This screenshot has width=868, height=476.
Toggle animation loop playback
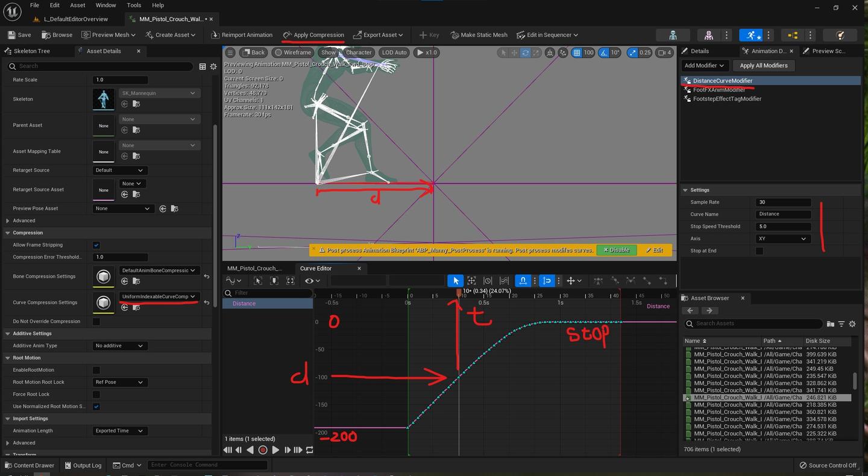click(309, 450)
